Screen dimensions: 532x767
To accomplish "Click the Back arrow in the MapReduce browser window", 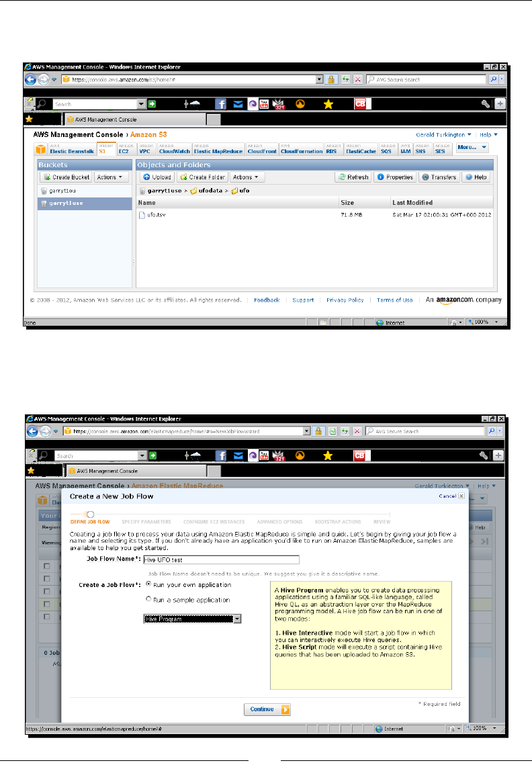I will (x=32, y=431).
